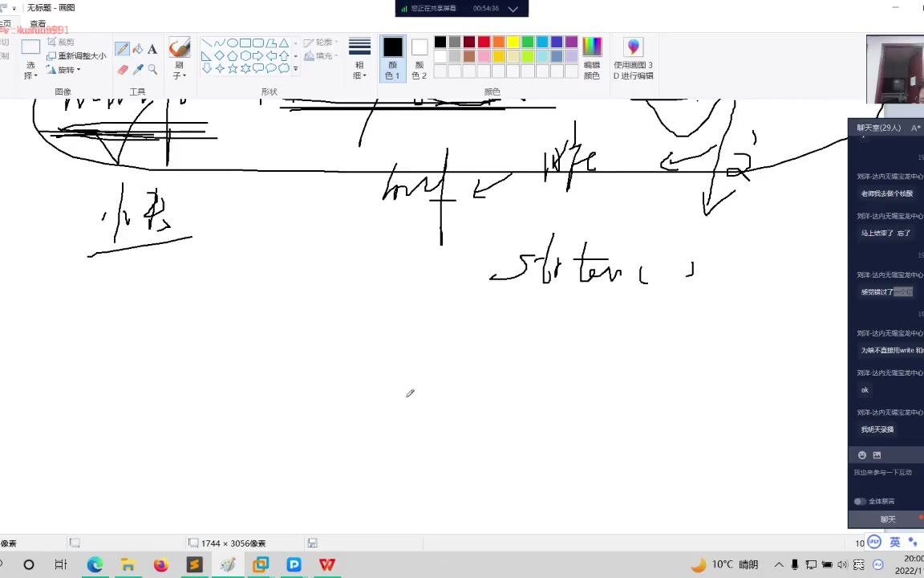Open the Task View taskbar button
This screenshot has height=578, width=924.
[x=61, y=564]
